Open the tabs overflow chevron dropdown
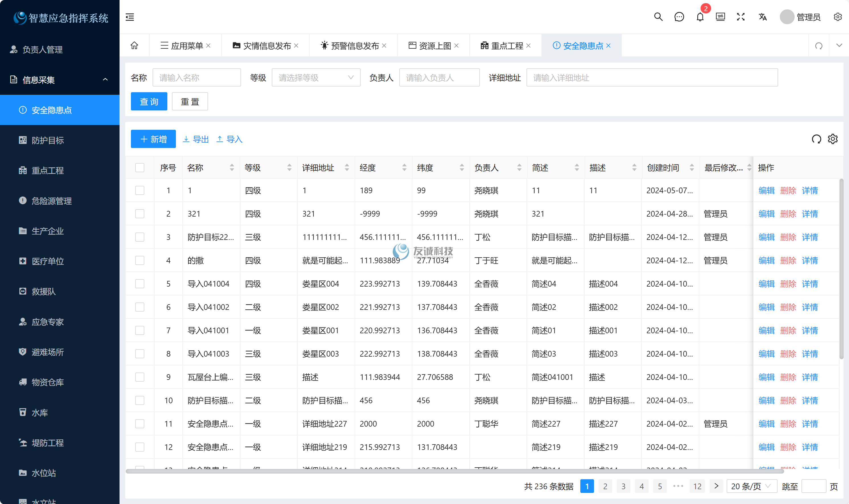 (x=839, y=46)
